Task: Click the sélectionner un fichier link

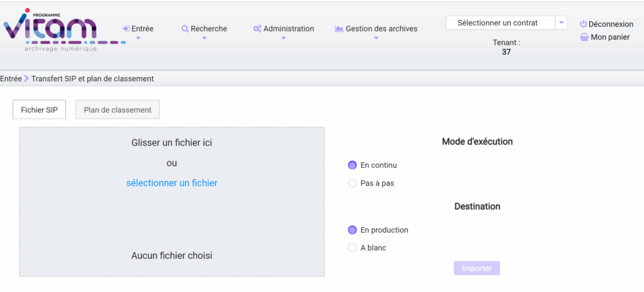Action: click(x=172, y=183)
